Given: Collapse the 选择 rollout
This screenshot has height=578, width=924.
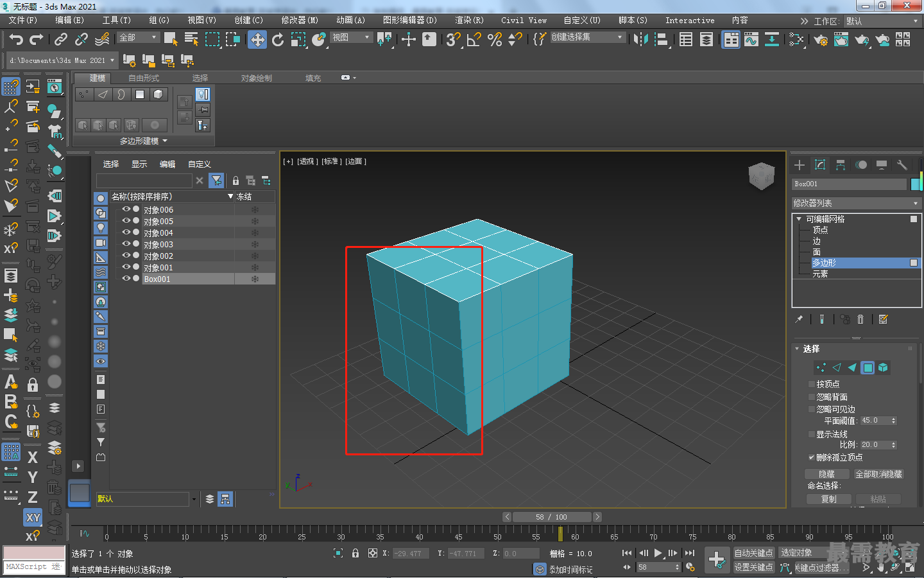Looking at the screenshot, I should (x=798, y=349).
